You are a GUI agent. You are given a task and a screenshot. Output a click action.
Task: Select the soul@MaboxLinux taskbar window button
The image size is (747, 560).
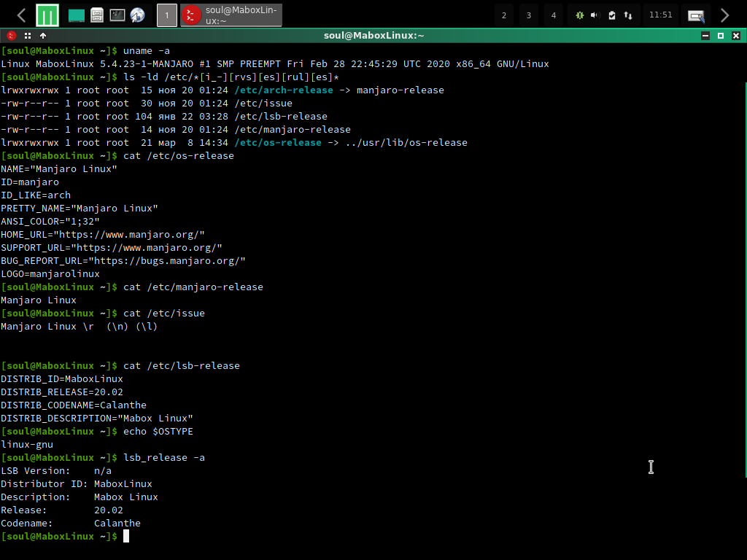pyautogui.click(x=231, y=15)
